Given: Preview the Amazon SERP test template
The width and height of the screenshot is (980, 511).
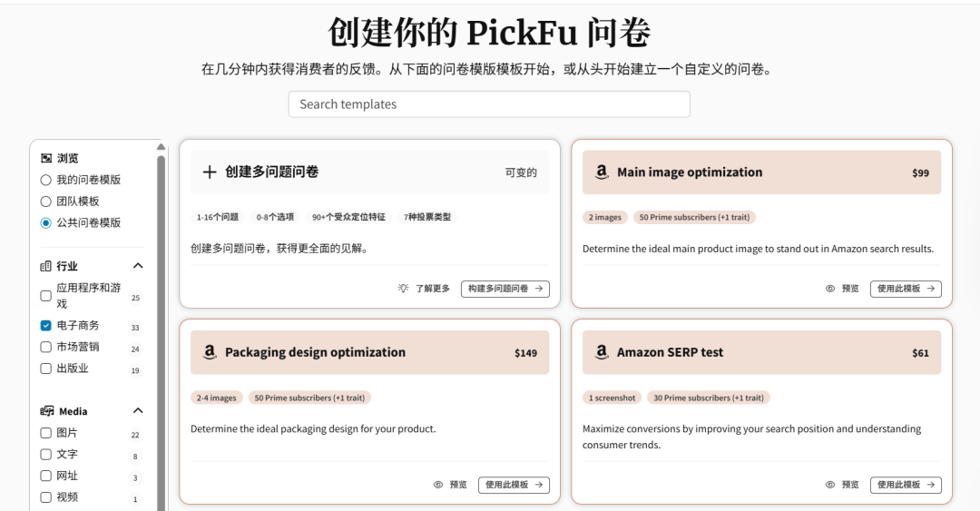Looking at the screenshot, I should (x=842, y=485).
